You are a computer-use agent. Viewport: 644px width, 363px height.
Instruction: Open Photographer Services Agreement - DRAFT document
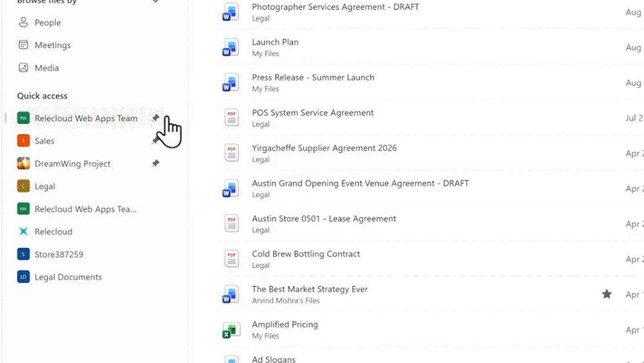tap(335, 6)
